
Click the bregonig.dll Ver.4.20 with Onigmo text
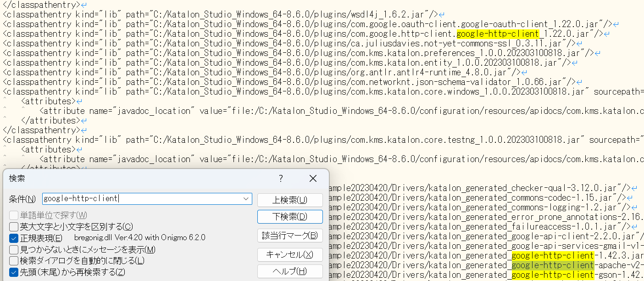(x=140, y=238)
